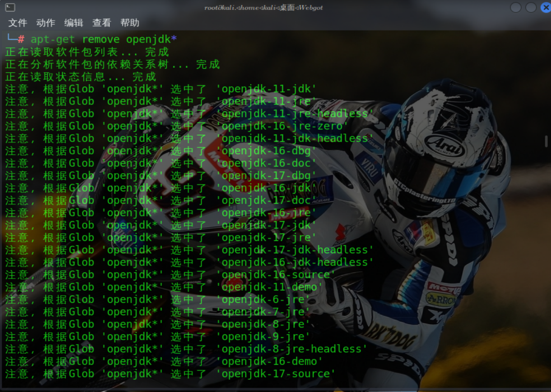Click the text 'openjdk-16-jre'
The height and width of the screenshot is (392, 551).
point(266,213)
